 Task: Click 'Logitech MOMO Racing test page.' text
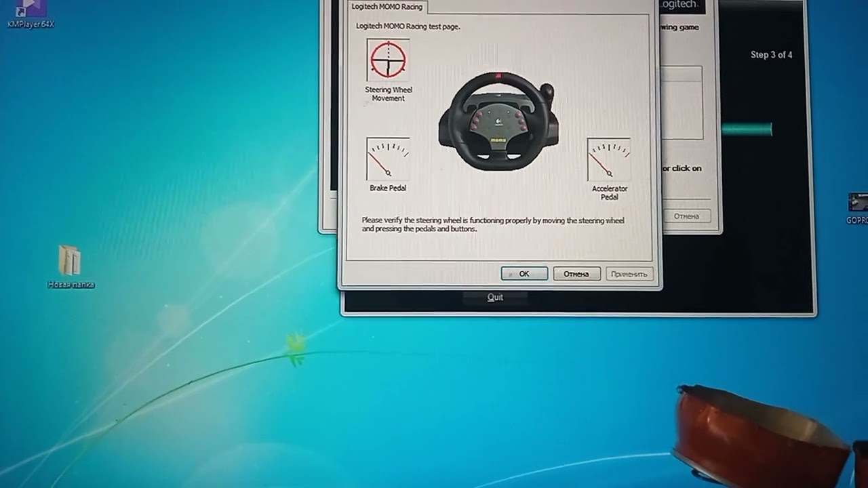click(408, 26)
